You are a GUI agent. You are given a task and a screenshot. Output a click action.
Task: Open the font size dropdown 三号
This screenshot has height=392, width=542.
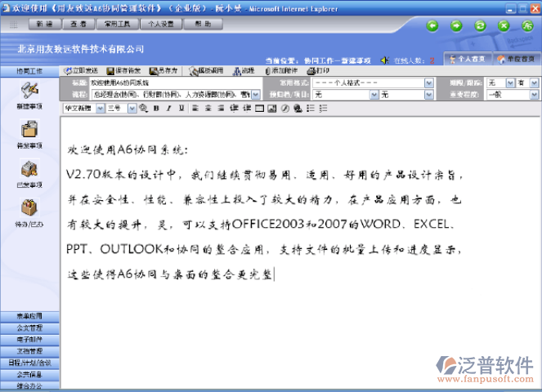132,109
